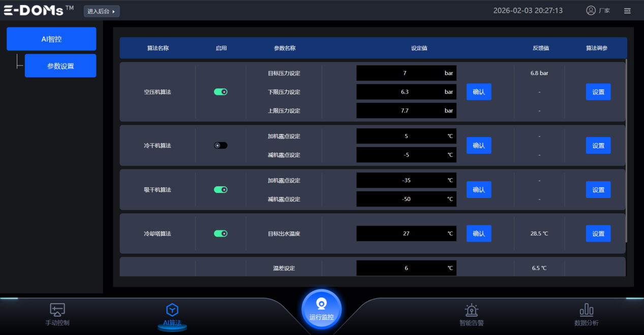Screen dimensions: 644x335
Task: Select the AI算法 cube icon
Action: [172, 310]
